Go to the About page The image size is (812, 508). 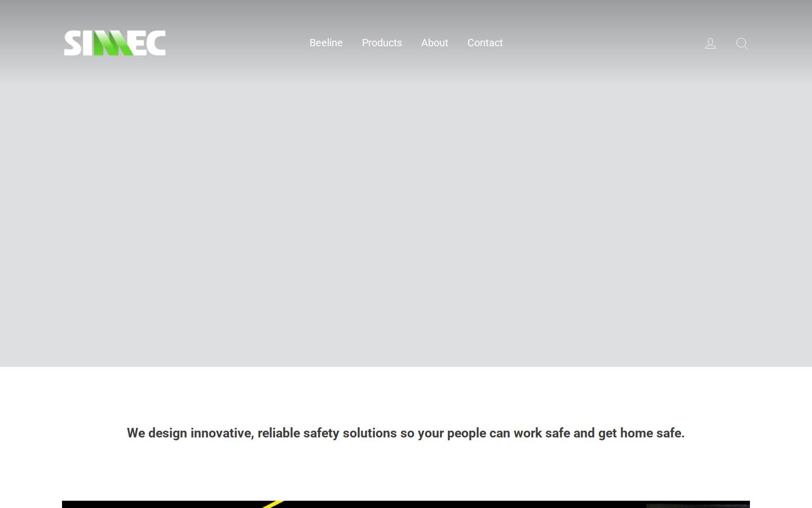coord(435,43)
